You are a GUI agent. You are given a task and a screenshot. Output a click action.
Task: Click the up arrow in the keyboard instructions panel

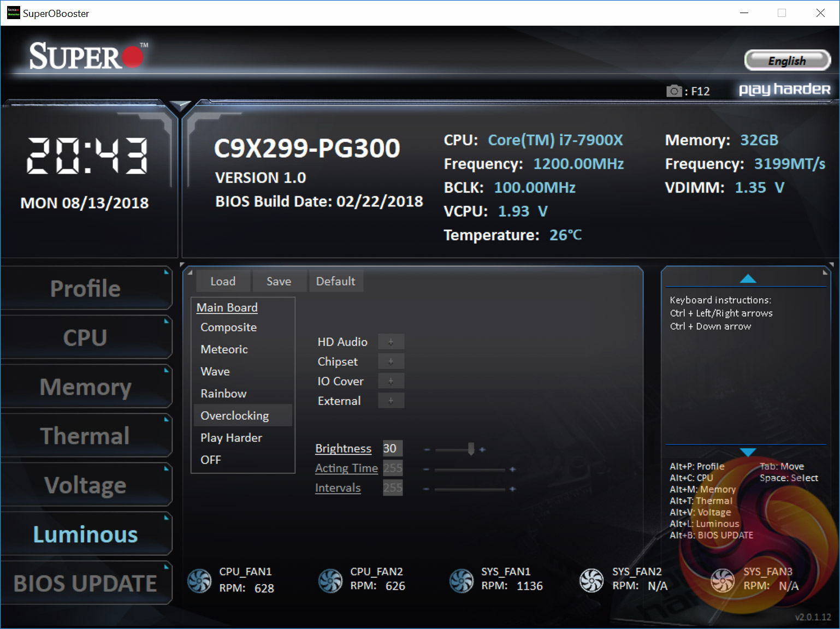tap(748, 279)
